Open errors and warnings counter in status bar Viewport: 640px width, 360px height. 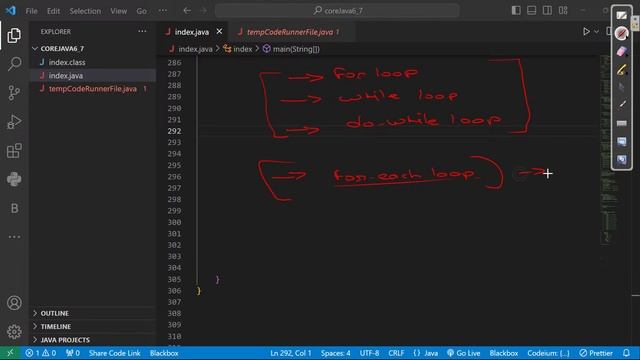pos(40,353)
